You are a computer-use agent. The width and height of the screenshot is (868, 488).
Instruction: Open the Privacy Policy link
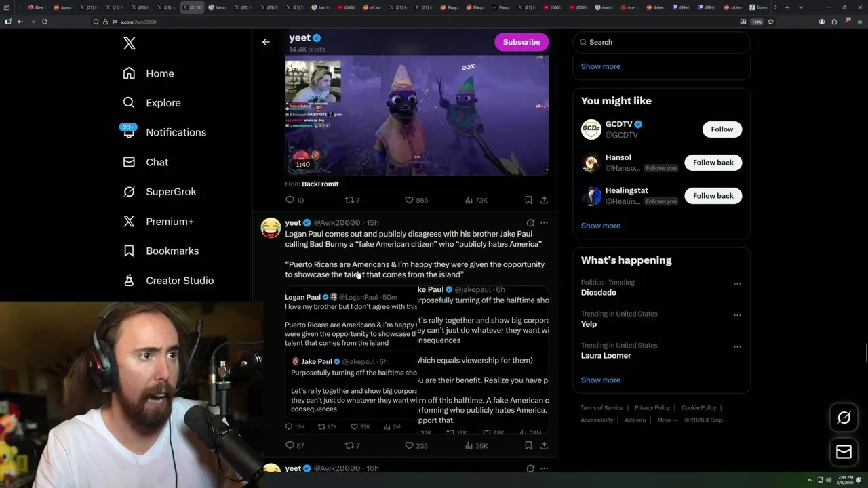click(652, 408)
